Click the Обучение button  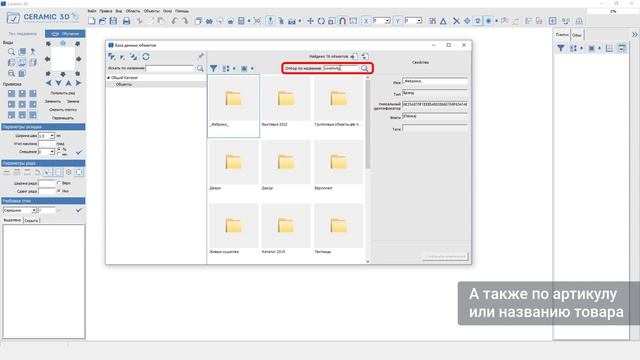(x=65, y=33)
